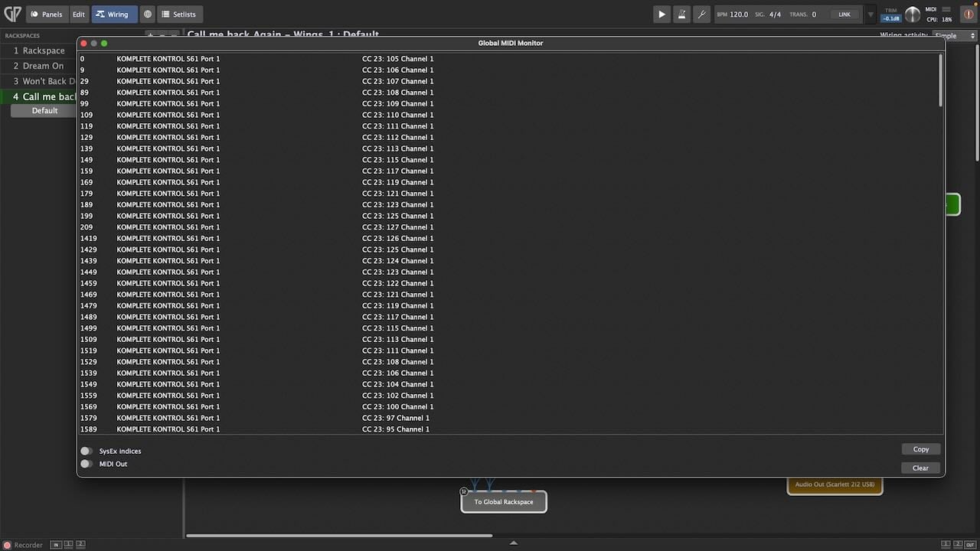The width and height of the screenshot is (980, 551).
Task: Click the Audio Out Scarlett 2i2 block
Action: [x=835, y=484]
